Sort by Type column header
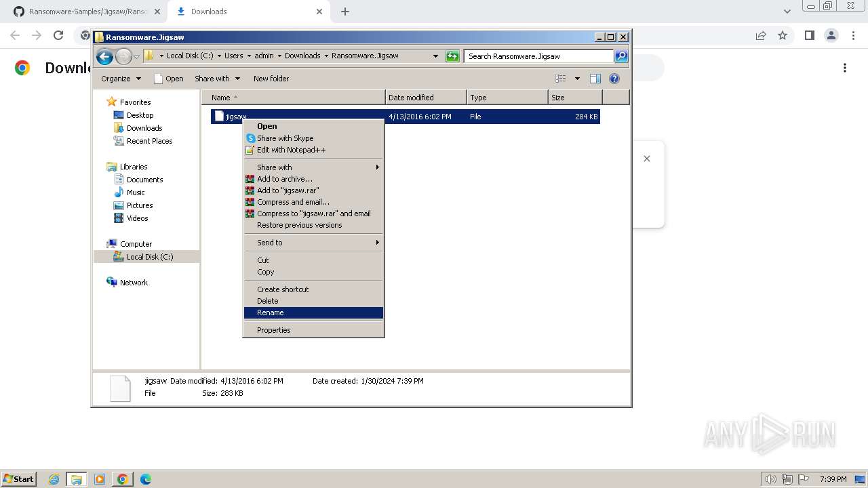 [x=507, y=98]
